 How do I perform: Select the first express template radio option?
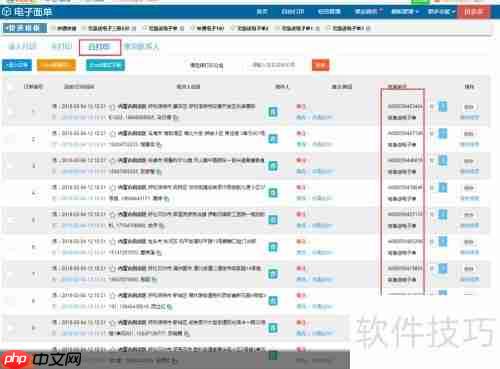tap(53, 28)
